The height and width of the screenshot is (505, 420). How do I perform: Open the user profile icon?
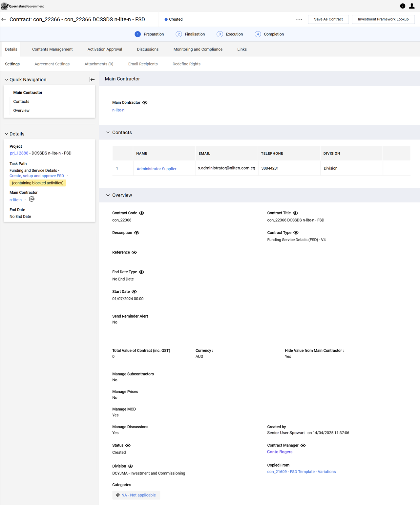pyautogui.click(x=412, y=6)
